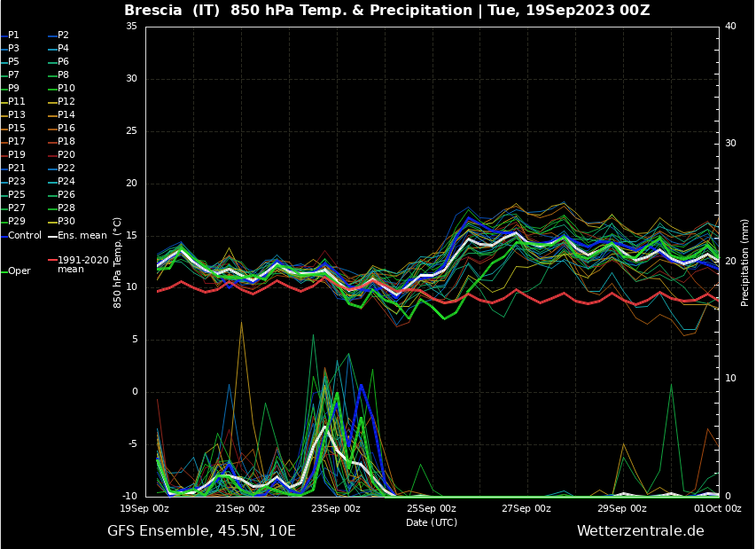Click the P5 legend entry

coord(10,62)
